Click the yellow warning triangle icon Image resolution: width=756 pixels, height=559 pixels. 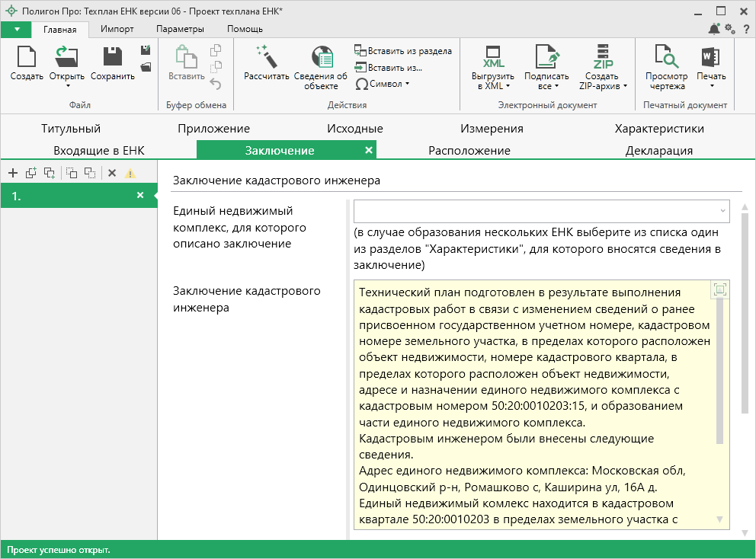tap(130, 173)
